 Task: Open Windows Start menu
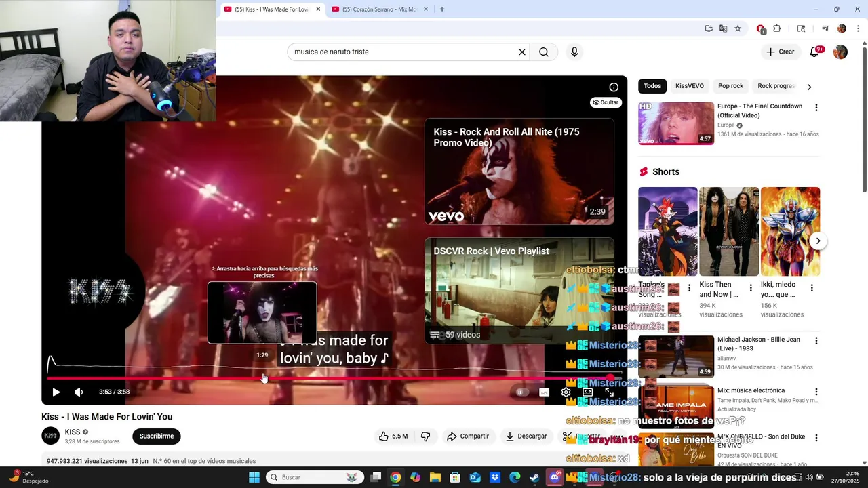tap(254, 477)
